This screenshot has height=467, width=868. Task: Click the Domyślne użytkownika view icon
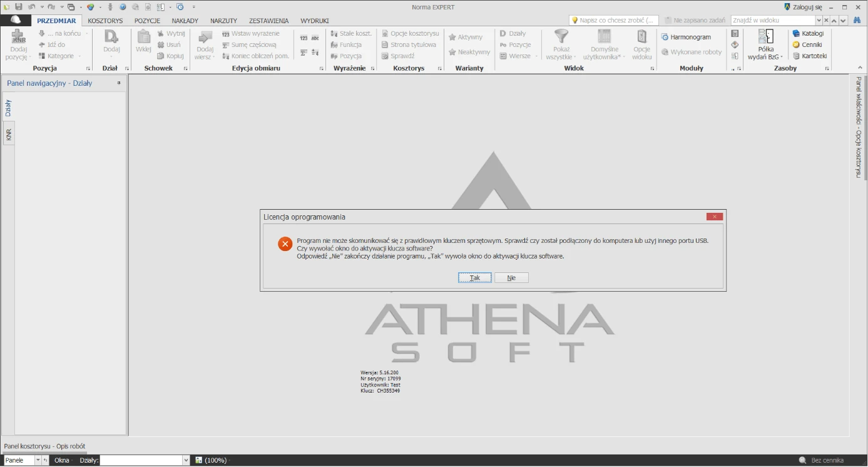(604, 36)
